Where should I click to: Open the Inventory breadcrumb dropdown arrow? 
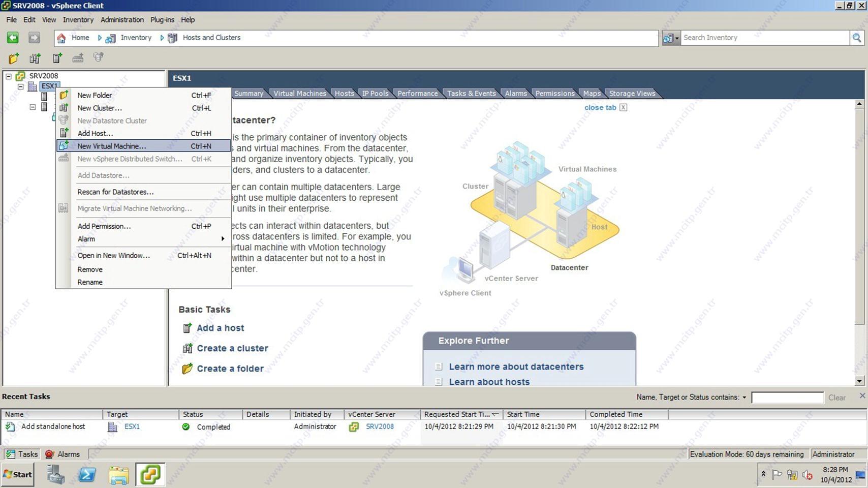pyautogui.click(x=162, y=38)
